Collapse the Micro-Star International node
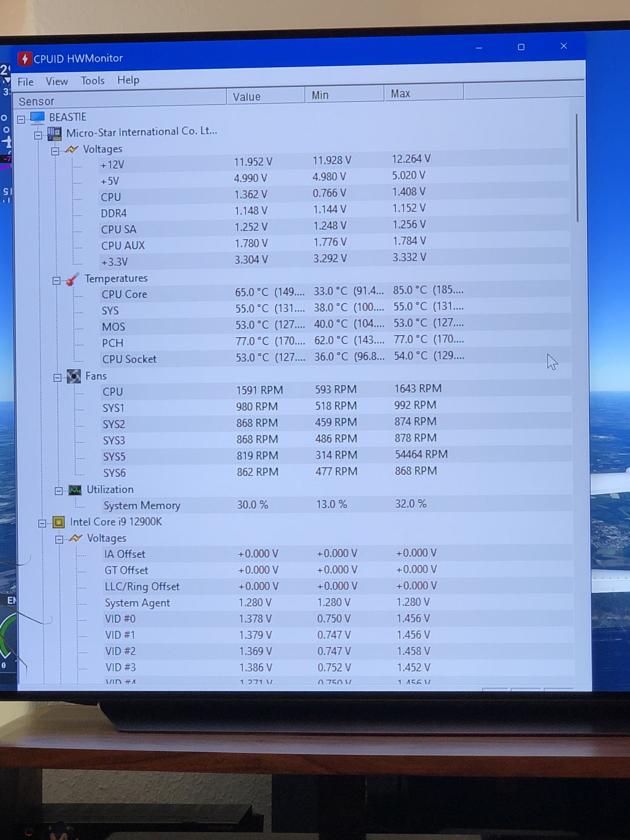This screenshot has width=630, height=840. pyautogui.click(x=38, y=136)
